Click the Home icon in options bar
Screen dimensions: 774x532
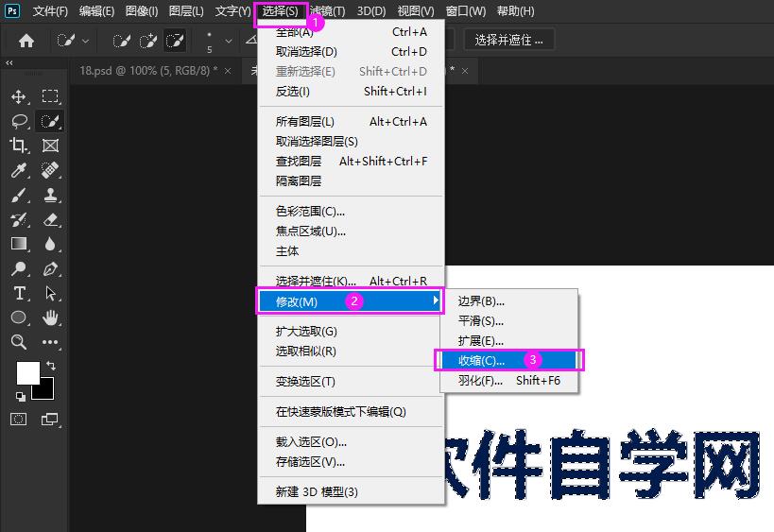26,41
